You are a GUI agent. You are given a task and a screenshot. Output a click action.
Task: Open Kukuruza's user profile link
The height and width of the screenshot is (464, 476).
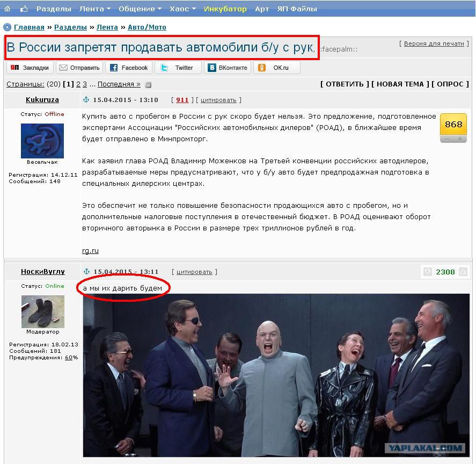click(42, 100)
